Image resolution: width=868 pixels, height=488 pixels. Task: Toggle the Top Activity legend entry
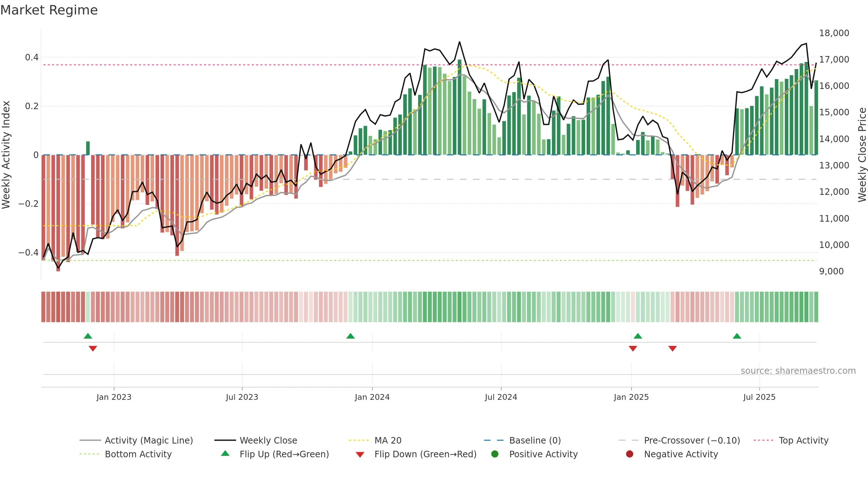tap(791, 440)
